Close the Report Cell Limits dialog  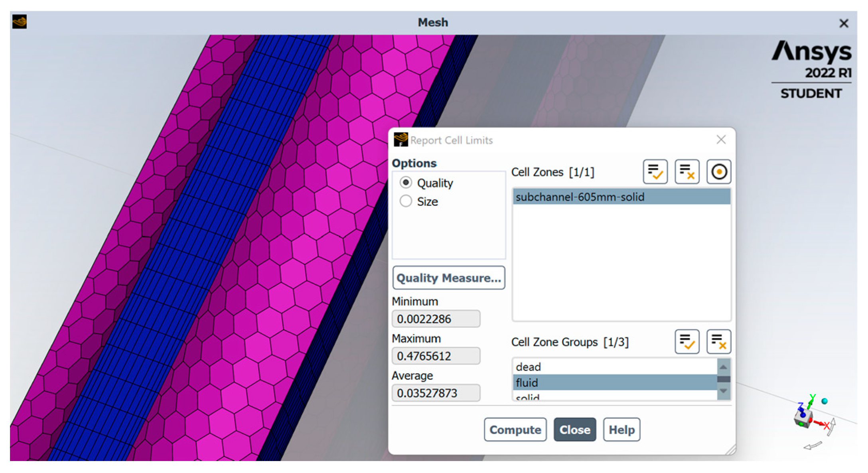(x=574, y=430)
